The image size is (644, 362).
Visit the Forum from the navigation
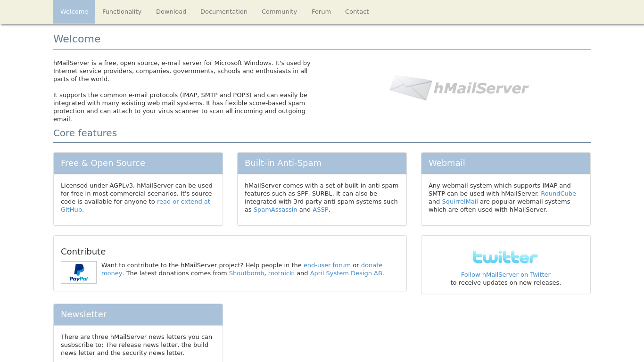click(321, 12)
